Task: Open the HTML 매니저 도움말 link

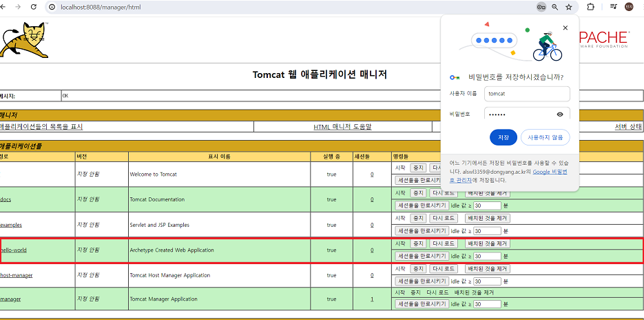Action: coord(342,127)
